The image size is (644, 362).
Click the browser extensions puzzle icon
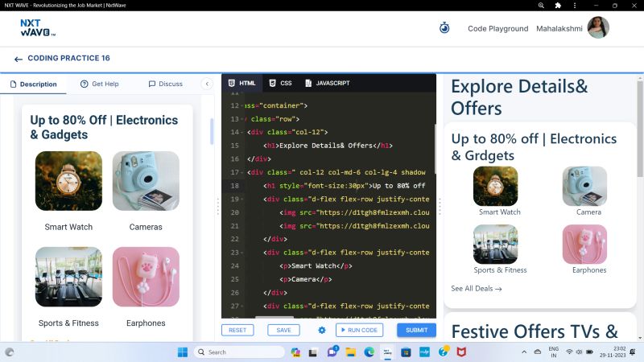[x=558, y=6]
